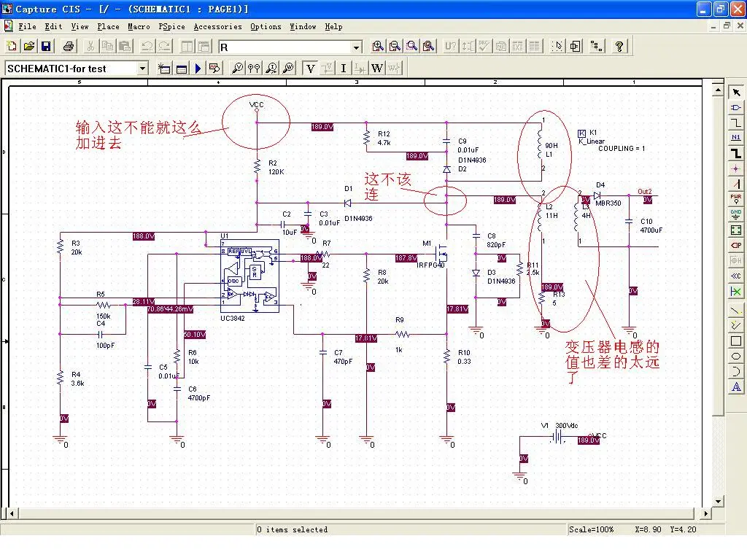Open the PSpice menu

point(171,27)
